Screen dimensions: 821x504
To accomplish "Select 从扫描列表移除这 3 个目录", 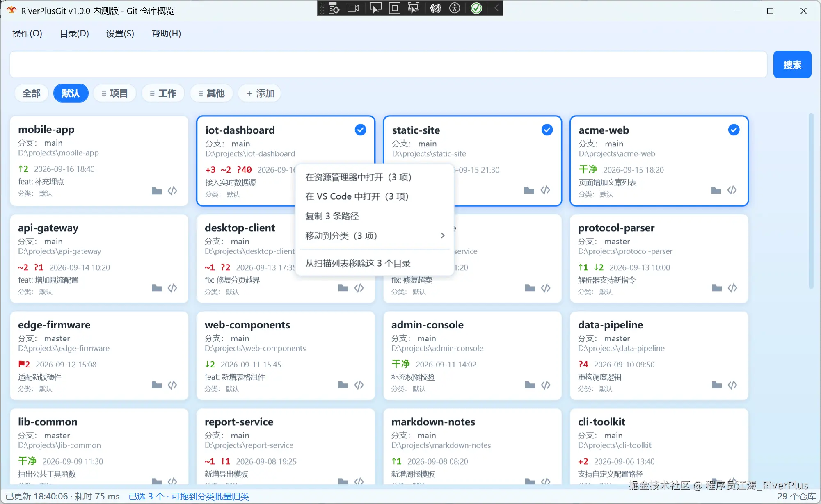I will click(375, 263).
